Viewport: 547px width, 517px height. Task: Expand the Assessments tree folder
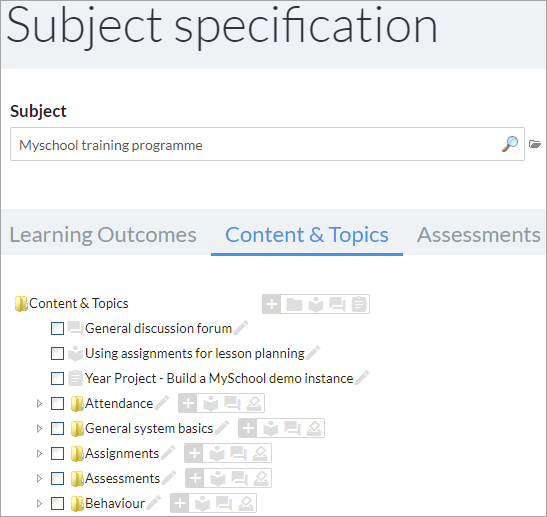(39, 479)
